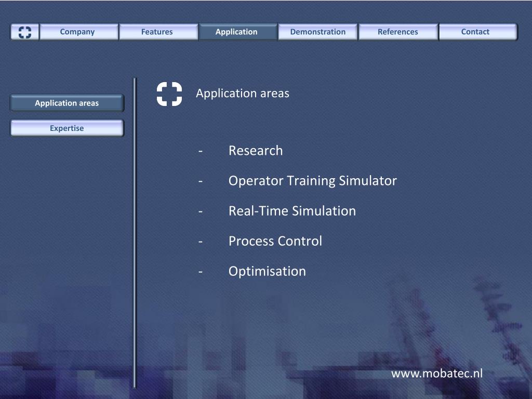Click the 'Research' list item
This screenshot has width=532, height=399.
coord(256,151)
